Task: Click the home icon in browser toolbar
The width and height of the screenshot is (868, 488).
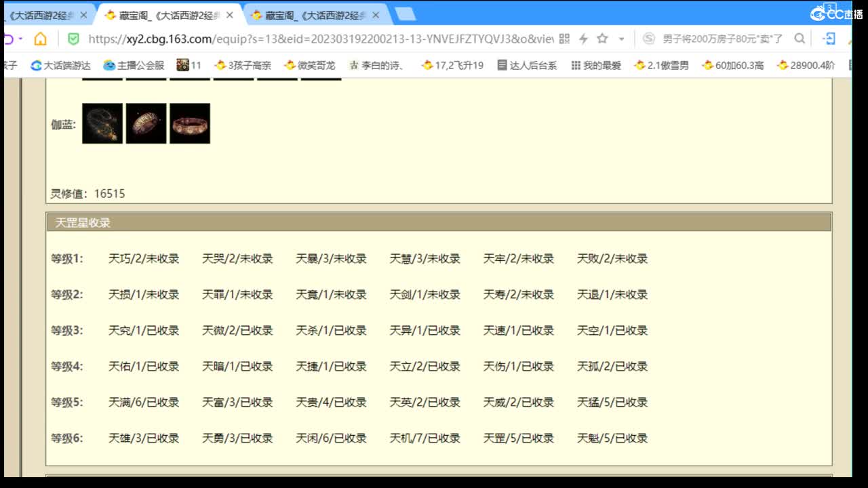Action: (x=40, y=39)
